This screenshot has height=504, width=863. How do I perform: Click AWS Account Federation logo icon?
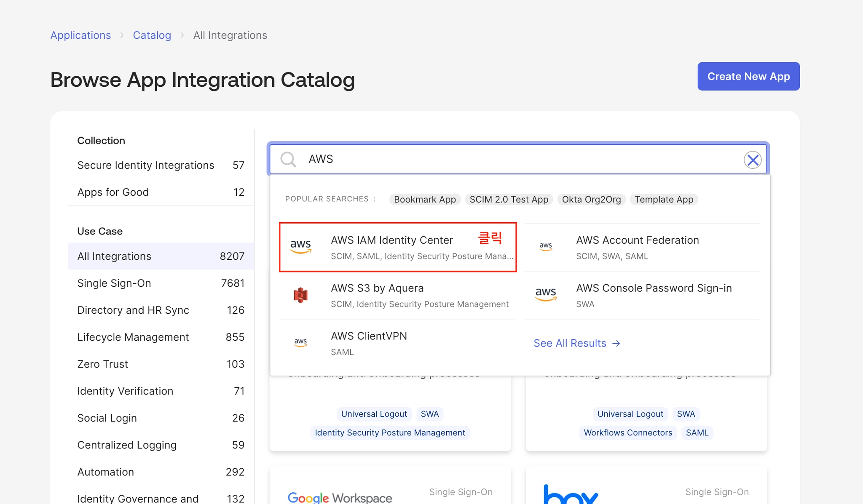[546, 247]
